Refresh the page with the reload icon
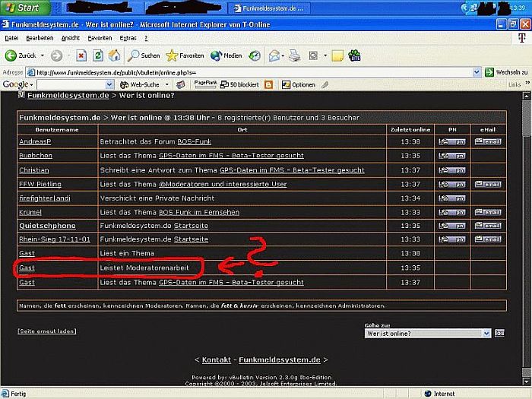 (98, 55)
